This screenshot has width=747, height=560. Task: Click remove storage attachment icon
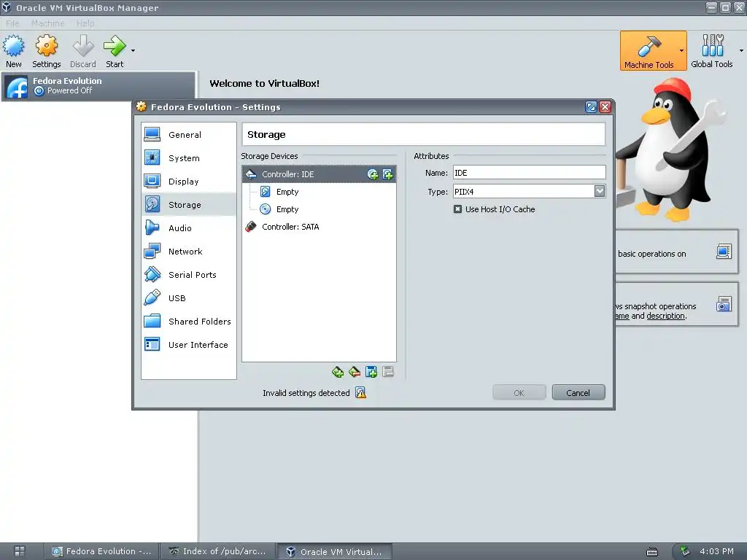pos(388,373)
